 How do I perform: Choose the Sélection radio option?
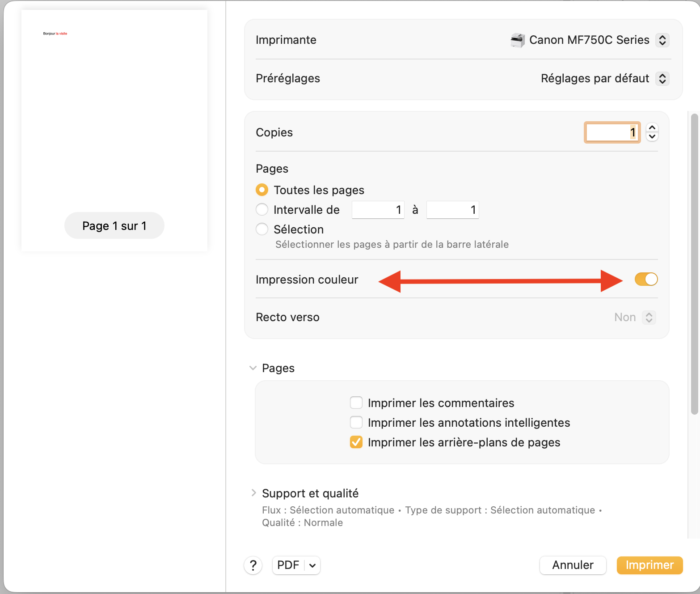262,229
